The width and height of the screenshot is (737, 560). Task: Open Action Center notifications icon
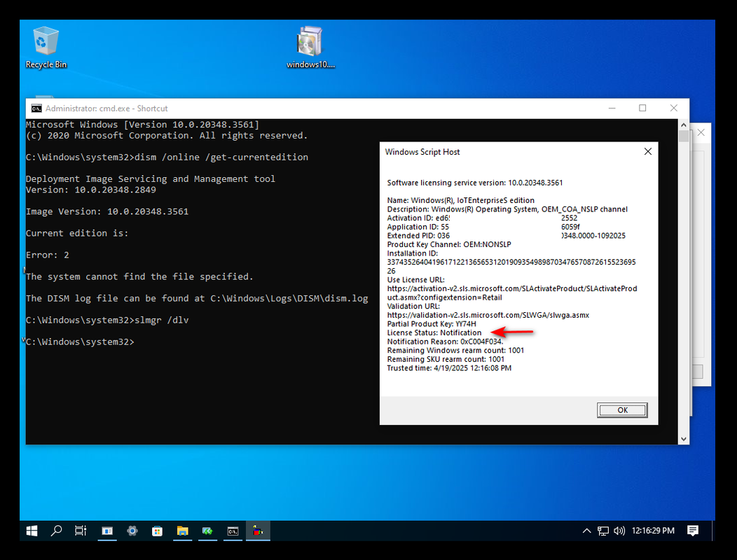[693, 531]
